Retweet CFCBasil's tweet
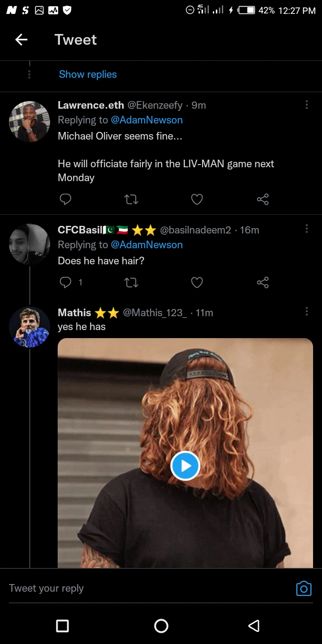 (x=131, y=282)
